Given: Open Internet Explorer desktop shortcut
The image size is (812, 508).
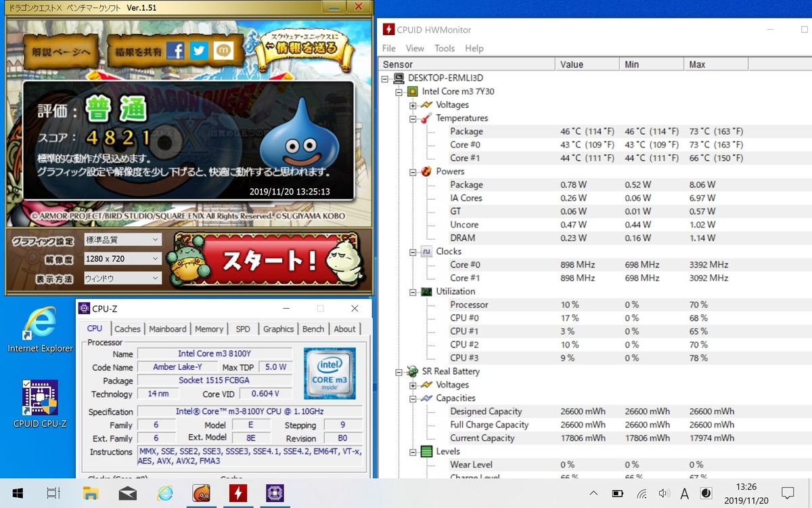Looking at the screenshot, I should [x=40, y=331].
